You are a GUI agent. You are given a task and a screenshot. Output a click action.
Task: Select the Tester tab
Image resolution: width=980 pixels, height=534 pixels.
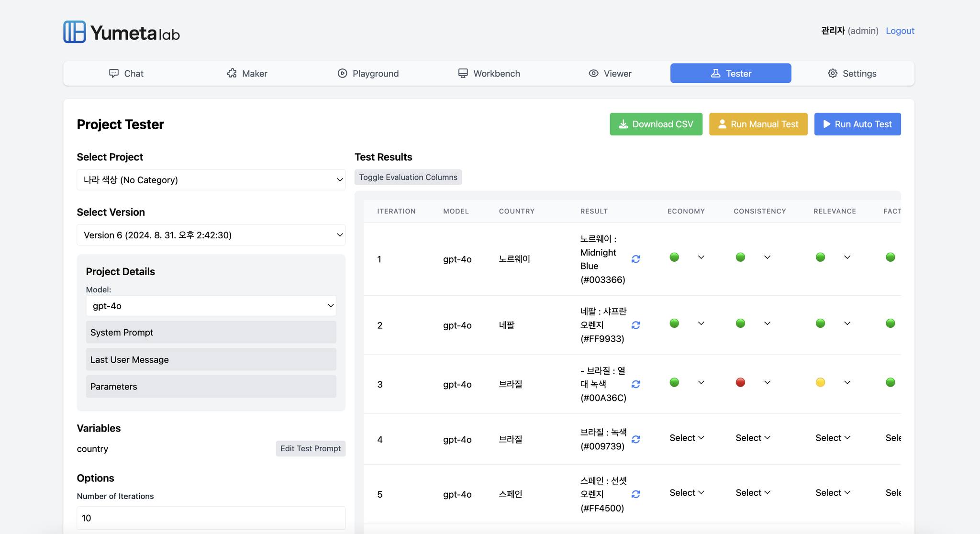[x=731, y=73]
